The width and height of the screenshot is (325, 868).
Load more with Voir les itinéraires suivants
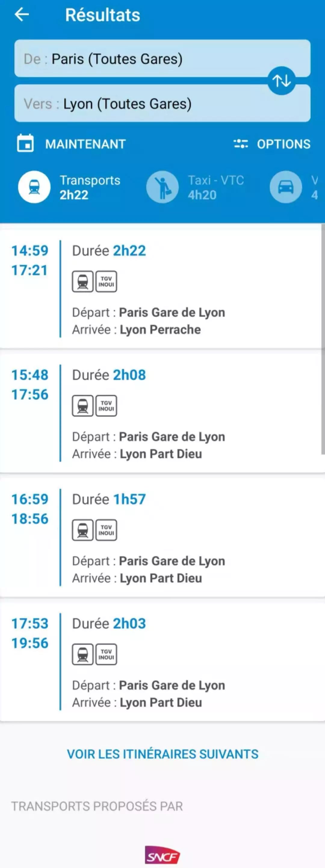(x=162, y=754)
